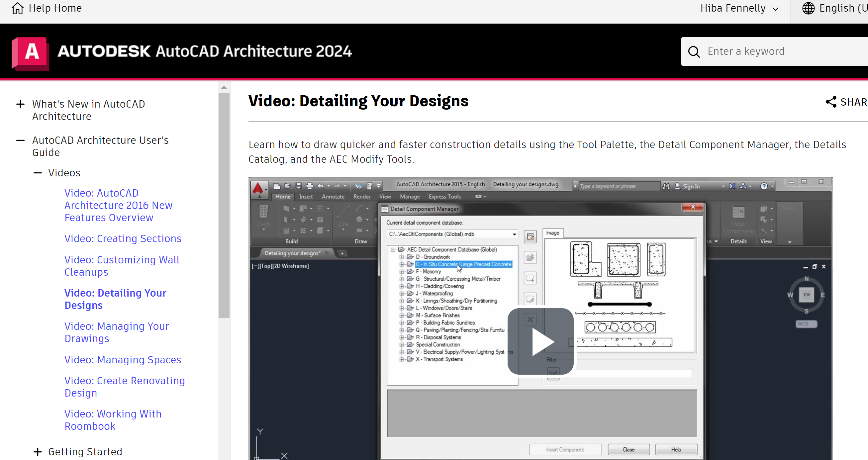This screenshot has height=460, width=868.
Task: Undo the last action via the toolbar arrow
Action: click(321, 186)
